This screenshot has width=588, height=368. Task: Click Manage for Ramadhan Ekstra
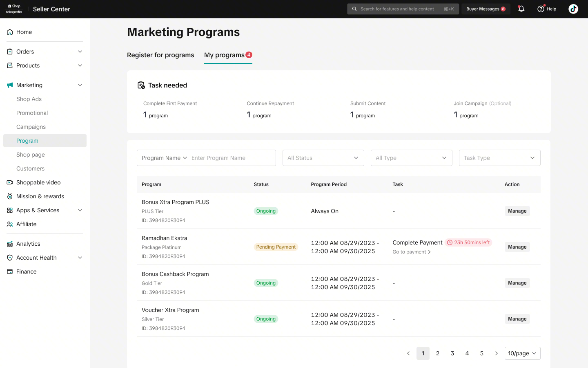517,247
